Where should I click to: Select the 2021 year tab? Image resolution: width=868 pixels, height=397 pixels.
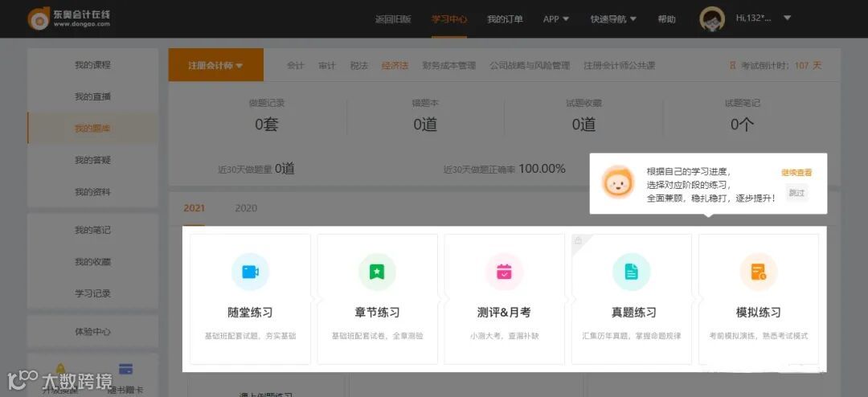(x=194, y=208)
